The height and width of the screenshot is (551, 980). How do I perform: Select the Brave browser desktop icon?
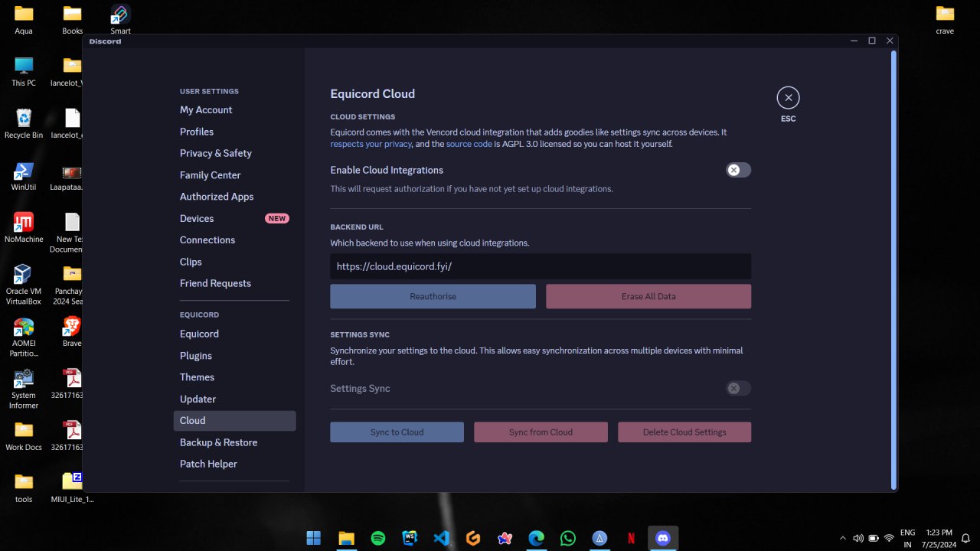72,331
